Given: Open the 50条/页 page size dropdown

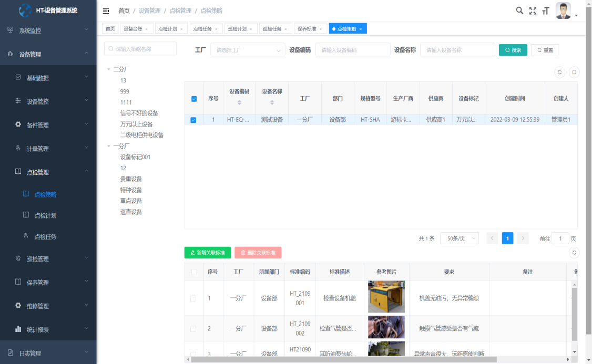Looking at the screenshot, I should pos(459,238).
